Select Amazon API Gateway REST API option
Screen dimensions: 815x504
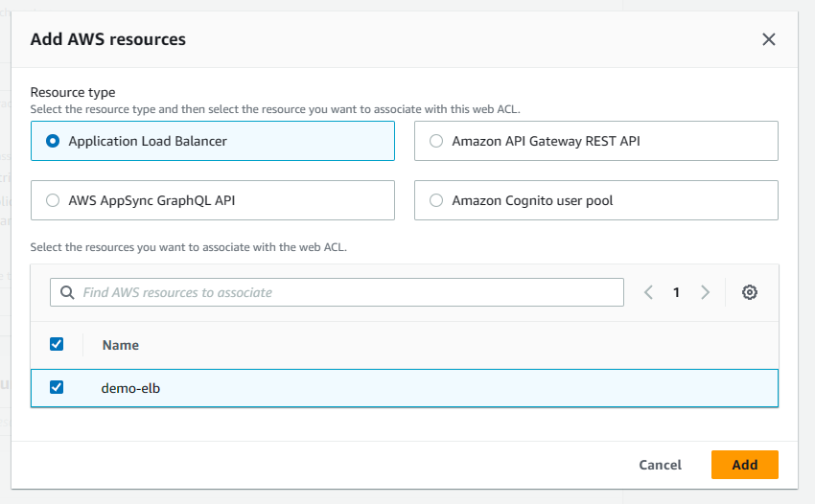click(437, 141)
